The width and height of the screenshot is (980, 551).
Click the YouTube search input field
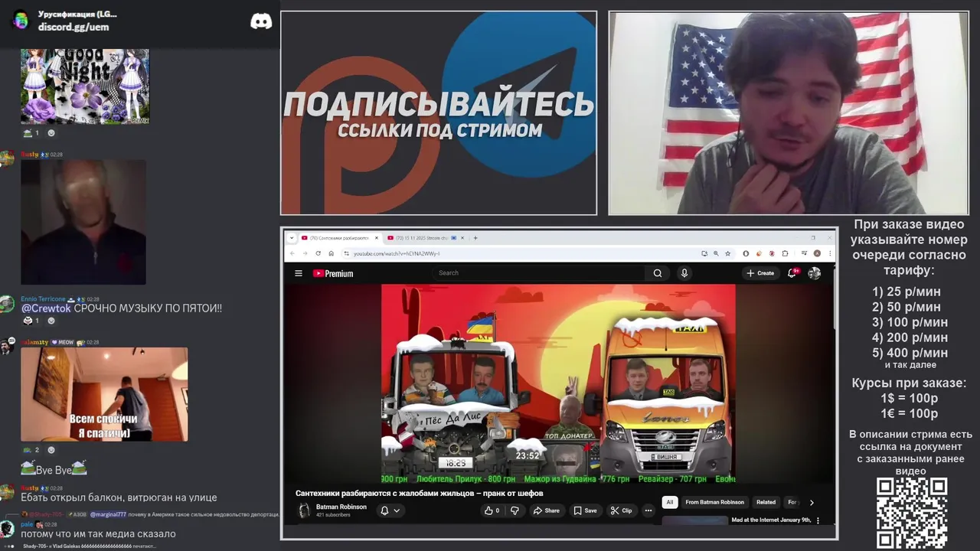[541, 273]
